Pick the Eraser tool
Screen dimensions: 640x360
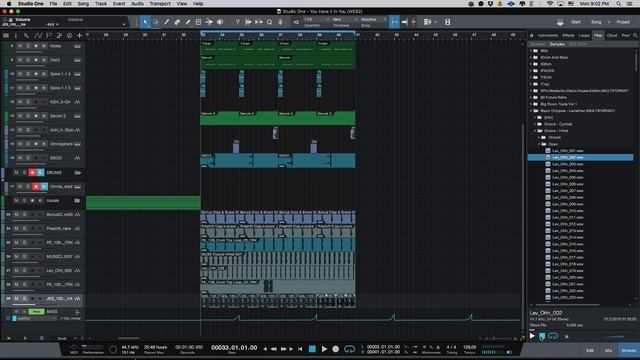tap(177, 22)
